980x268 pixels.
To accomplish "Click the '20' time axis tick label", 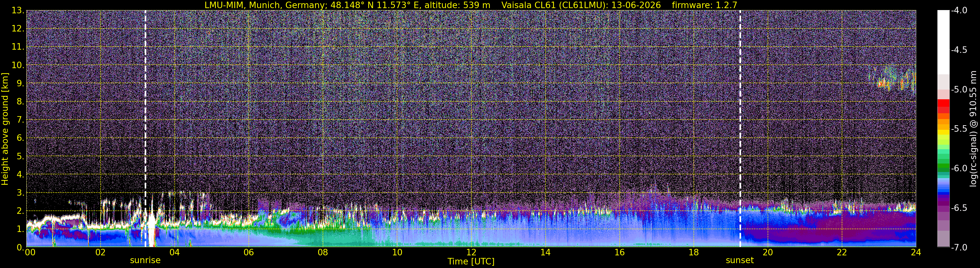I will coord(768,252).
